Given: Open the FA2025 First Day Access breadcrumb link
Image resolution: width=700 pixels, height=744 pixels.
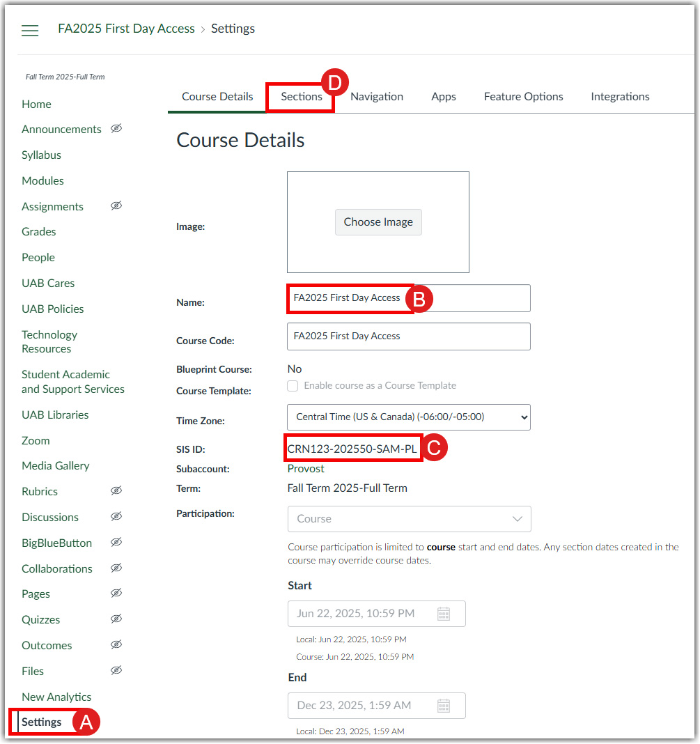Looking at the screenshot, I should pyautogui.click(x=126, y=29).
